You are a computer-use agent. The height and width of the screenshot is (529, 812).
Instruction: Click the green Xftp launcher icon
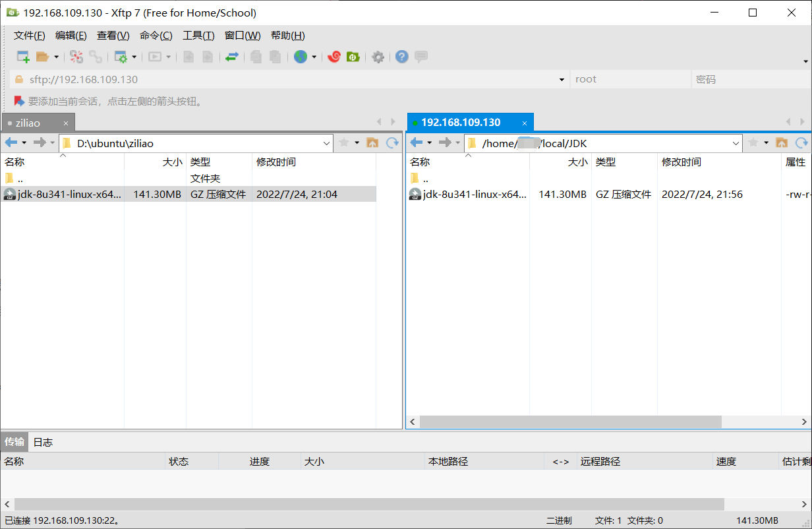(353, 57)
